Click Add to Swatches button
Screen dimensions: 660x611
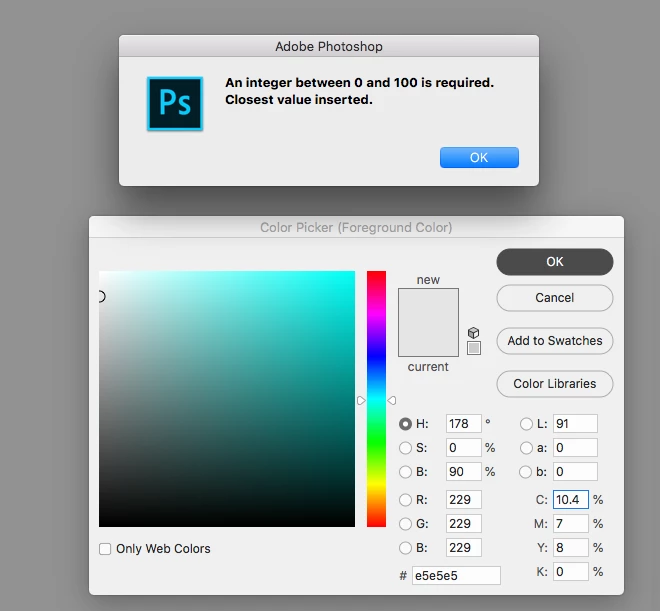554,341
